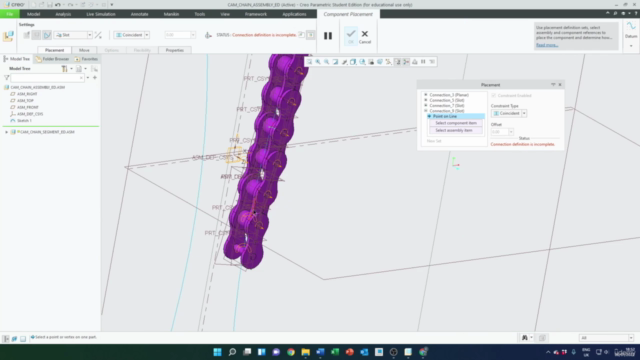Click the flip constraint orientation icon
This screenshot has height=360, width=640.
[98, 35]
